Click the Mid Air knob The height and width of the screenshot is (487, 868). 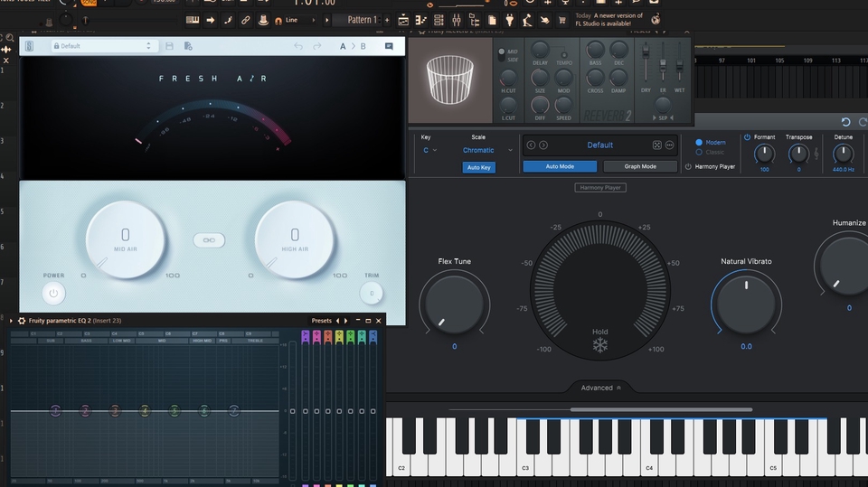click(x=126, y=239)
